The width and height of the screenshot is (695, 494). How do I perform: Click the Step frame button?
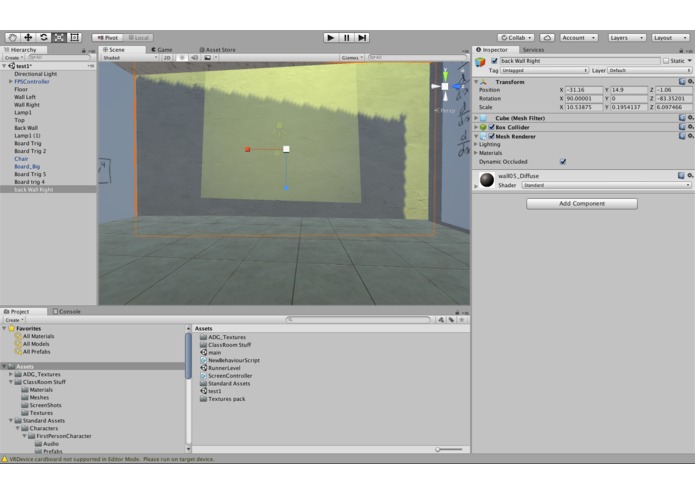pyautogui.click(x=362, y=38)
